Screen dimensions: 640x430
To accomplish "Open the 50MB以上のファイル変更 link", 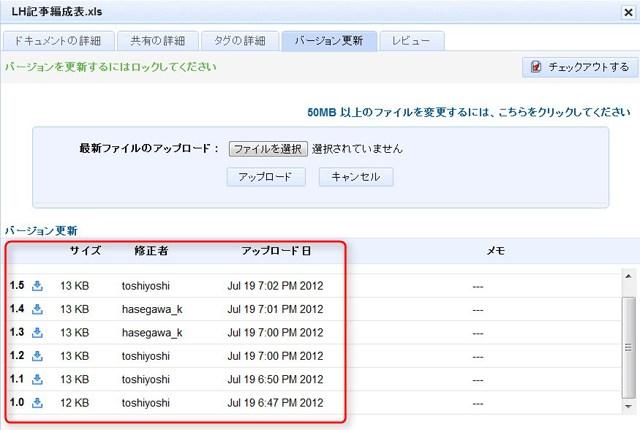I will tap(469, 112).
